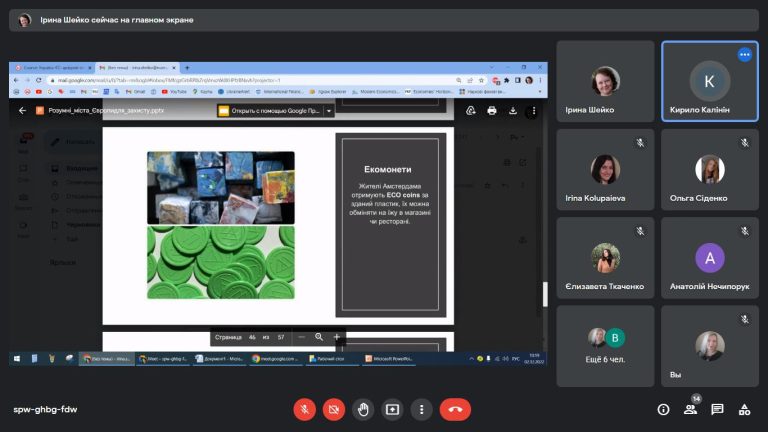Download the previewed pptx file
This screenshot has width=768, height=432.
513,111
